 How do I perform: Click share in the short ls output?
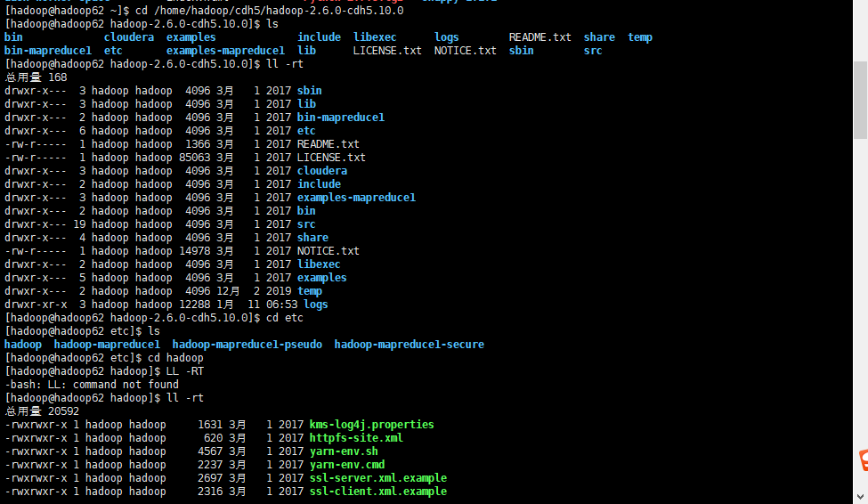599,37
